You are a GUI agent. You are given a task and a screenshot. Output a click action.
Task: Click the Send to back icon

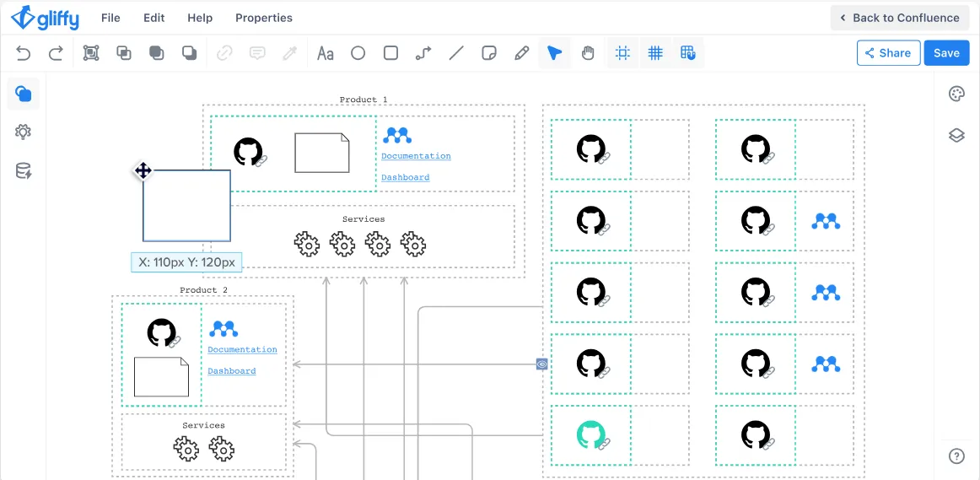190,53
